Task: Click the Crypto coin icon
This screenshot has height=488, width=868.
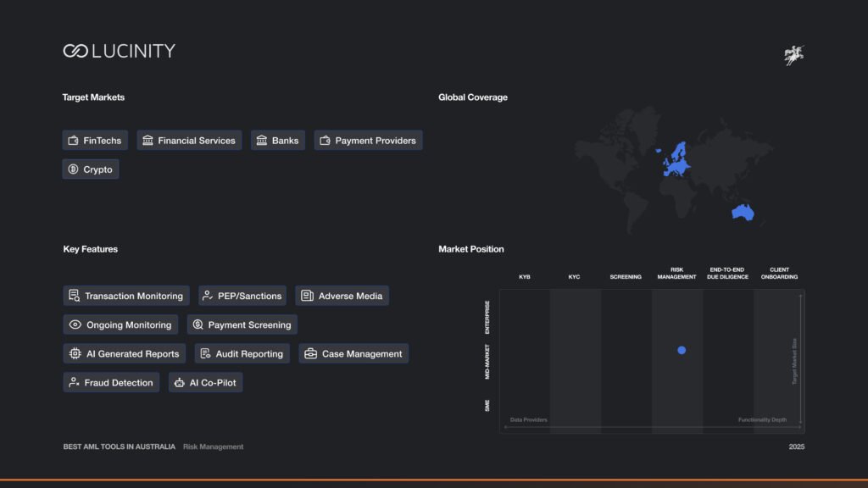Action: pos(73,169)
